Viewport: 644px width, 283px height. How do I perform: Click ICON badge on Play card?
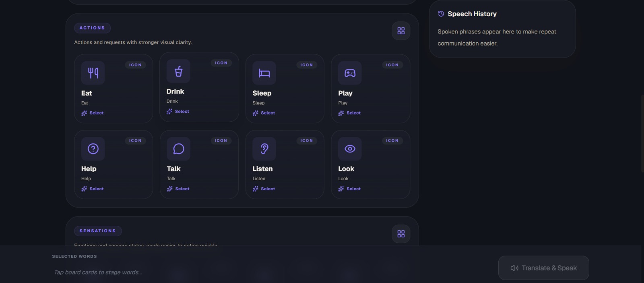(392, 65)
